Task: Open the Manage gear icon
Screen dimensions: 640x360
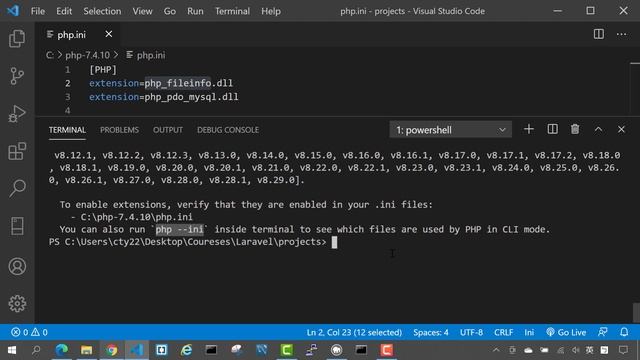Action: point(17,304)
